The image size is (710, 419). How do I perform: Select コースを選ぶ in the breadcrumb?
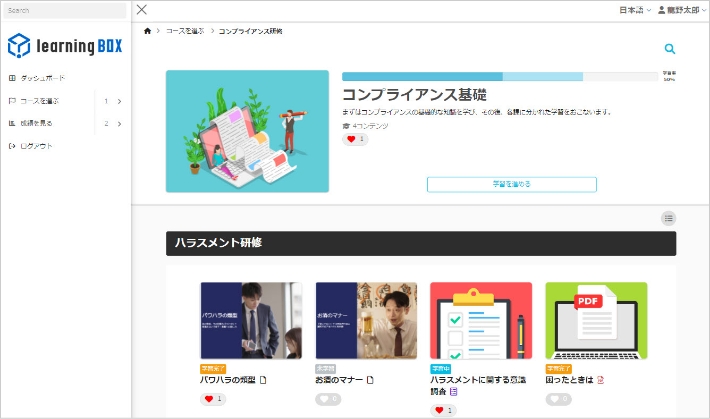tap(185, 32)
